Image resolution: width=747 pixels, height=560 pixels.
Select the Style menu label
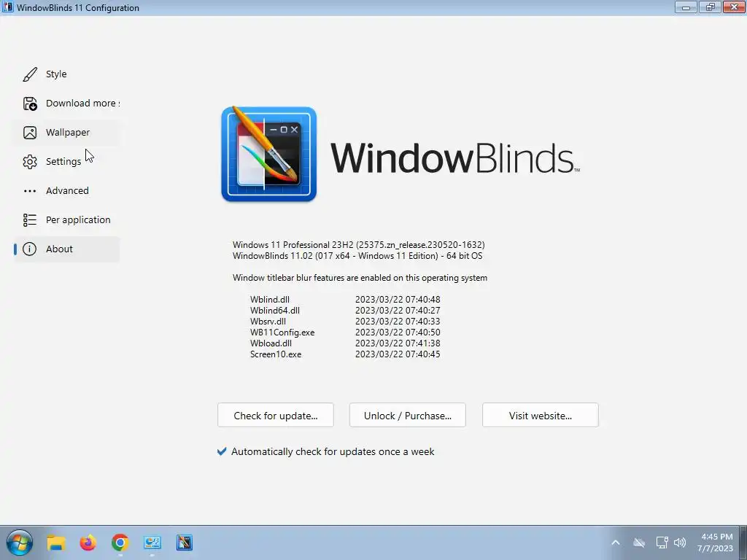(56, 74)
